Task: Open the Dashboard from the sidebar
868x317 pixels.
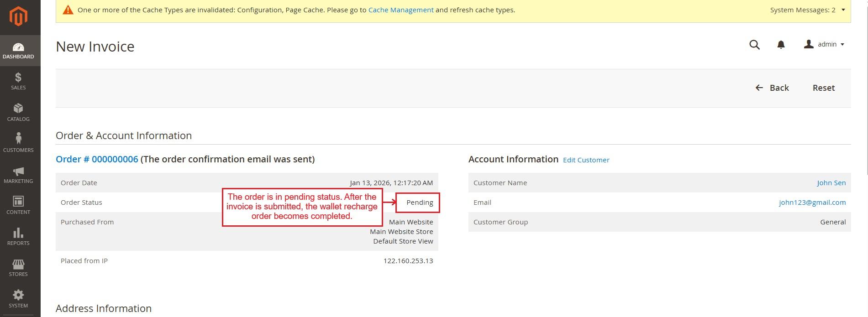Action: point(18,51)
